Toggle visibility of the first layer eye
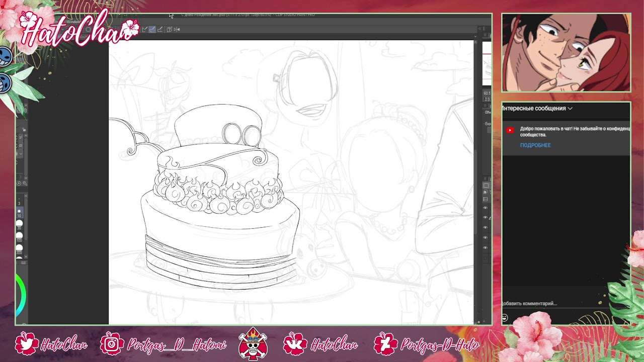The height and width of the screenshot is (362, 644). tap(485, 208)
